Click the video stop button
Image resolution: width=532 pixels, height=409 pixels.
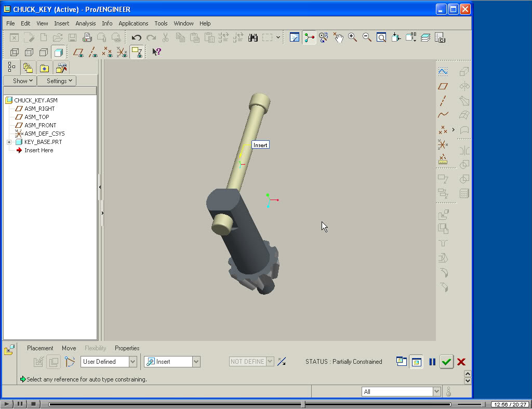coord(33,404)
